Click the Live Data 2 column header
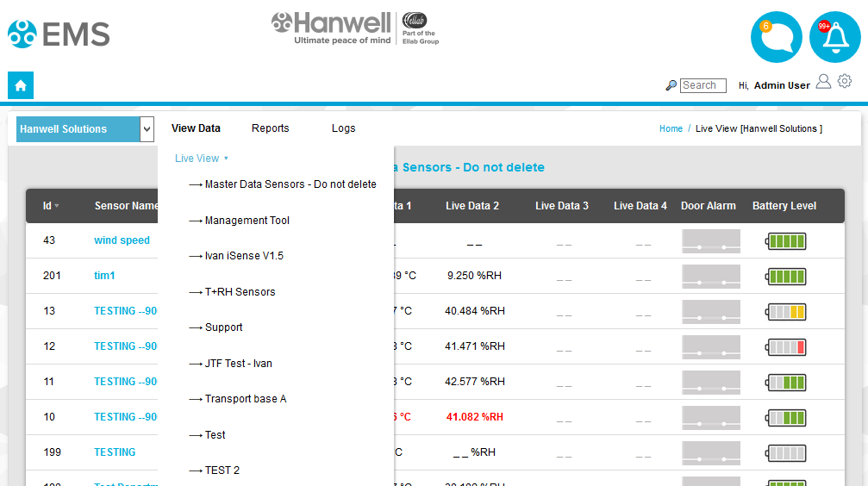Image resolution: width=868 pixels, height=486 pixels. pyautogui.click(x=472, y=206)
